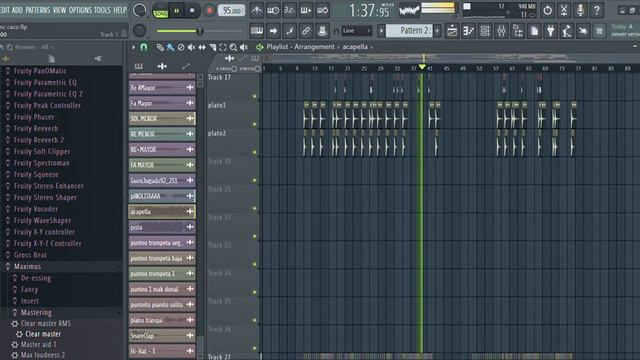Select the playlist Playback speaker tool
The image size is (640, 360).
(244, 47)
